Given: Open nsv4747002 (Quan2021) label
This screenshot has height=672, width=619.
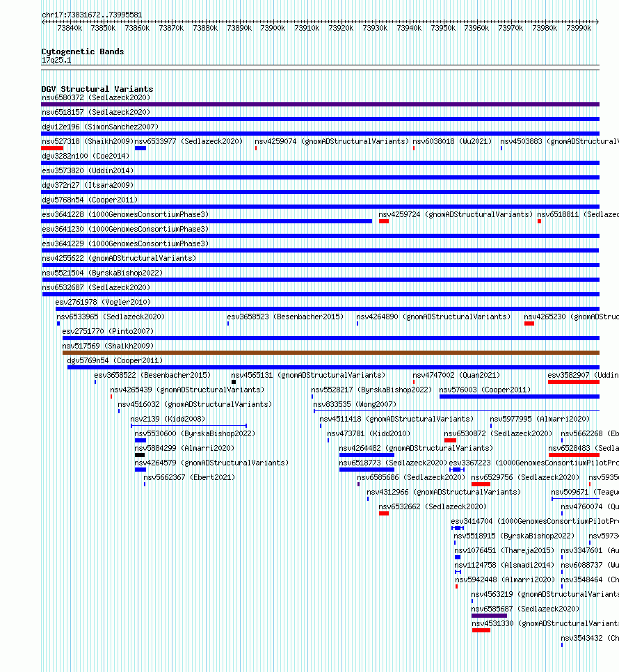Looking at the screenshot, I should coord(456,375).
